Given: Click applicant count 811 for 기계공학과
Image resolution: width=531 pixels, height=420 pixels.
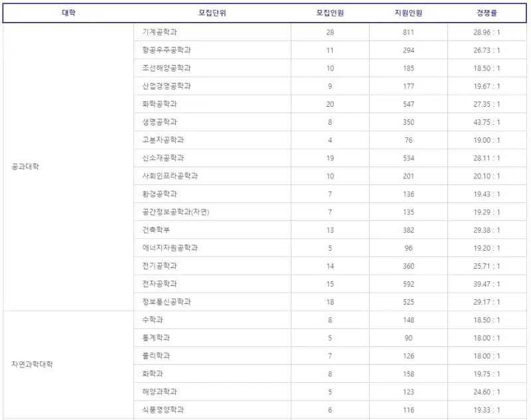Looking at the screenshot, I should tap(408, 33).
